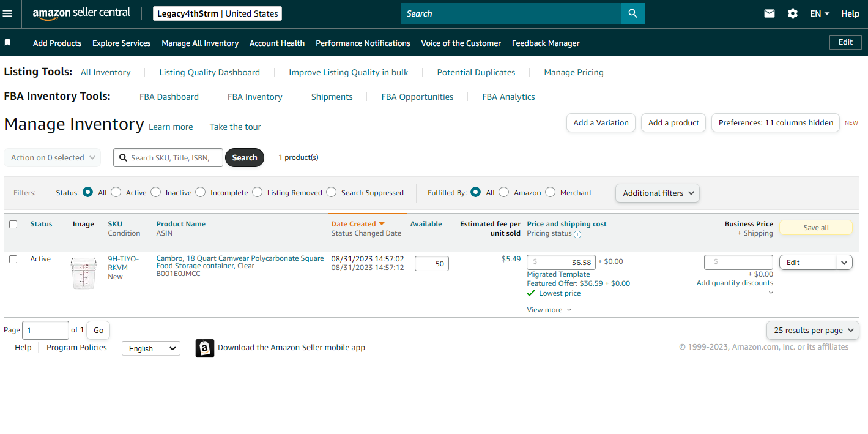Open Add Products menu item
Image resolution: width=868 pixels, height=434 pixels.
click(57, 43)
